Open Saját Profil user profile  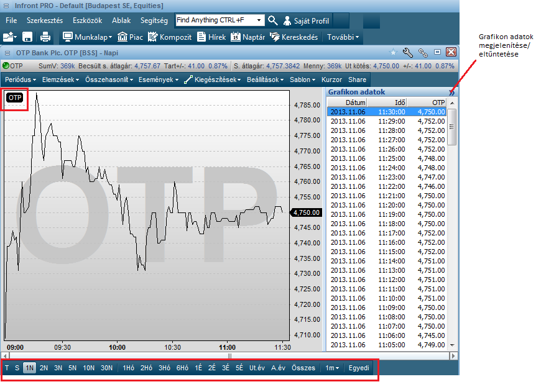coord(306,21)
